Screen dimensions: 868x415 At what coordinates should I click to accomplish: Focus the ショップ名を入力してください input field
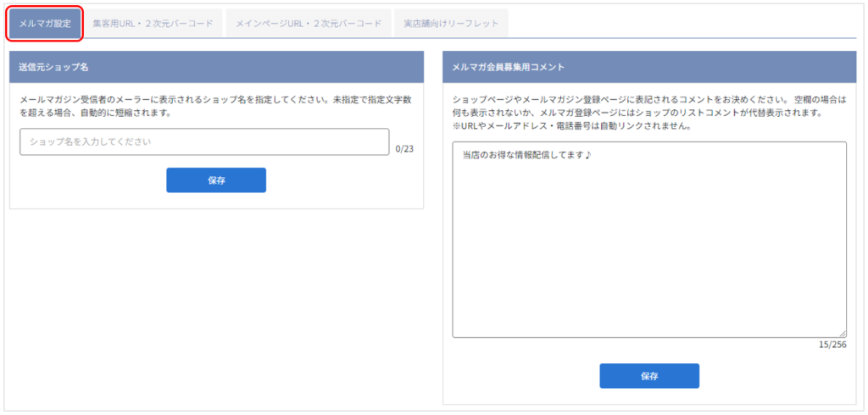(x=204, y=142)
